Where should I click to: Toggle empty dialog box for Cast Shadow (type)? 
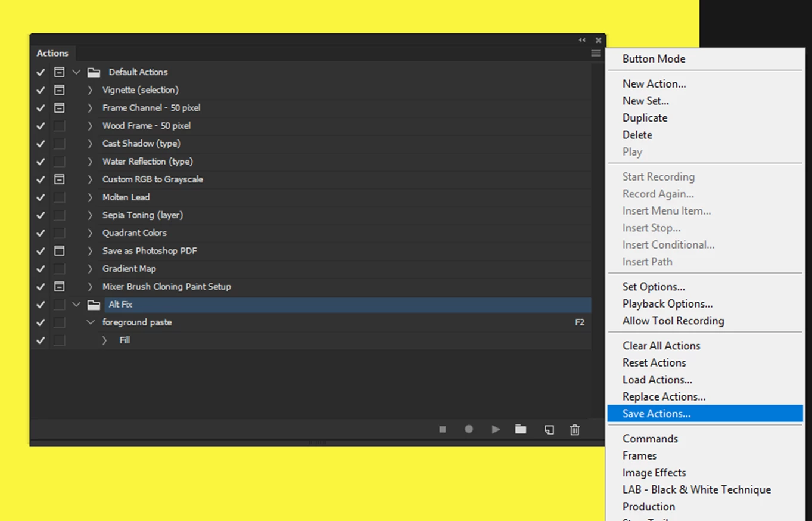click(x=59, y=144)
